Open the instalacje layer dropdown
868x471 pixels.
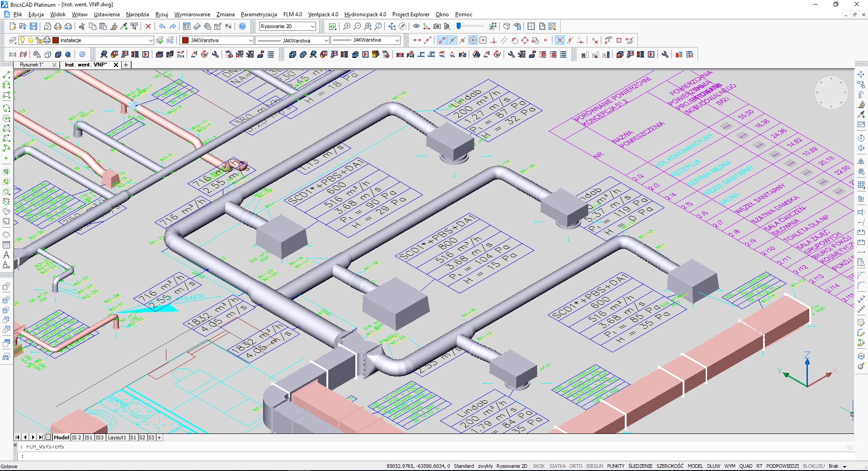click(151, 40)
